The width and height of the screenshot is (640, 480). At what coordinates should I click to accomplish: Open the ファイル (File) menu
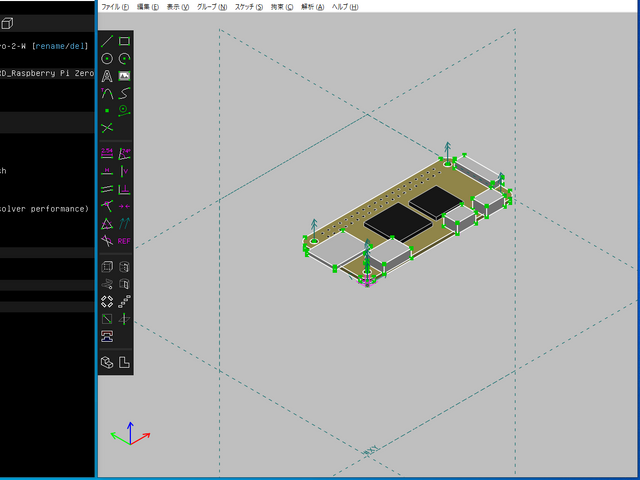point(116,6)
